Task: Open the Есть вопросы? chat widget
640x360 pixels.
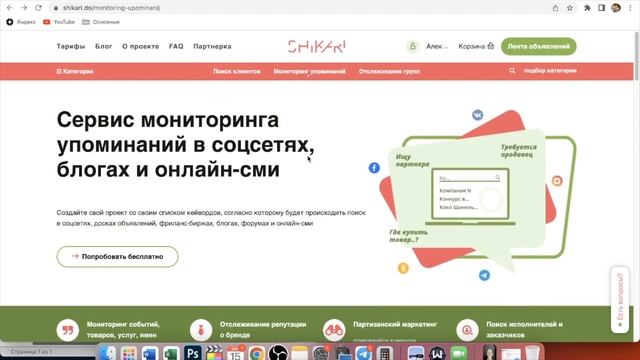Action: [620, 300]
